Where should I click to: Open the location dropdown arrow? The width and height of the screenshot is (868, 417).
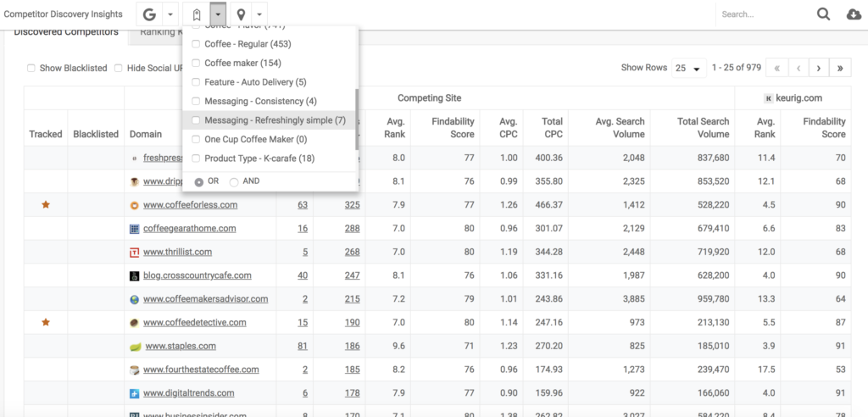(x=259, y=14)
